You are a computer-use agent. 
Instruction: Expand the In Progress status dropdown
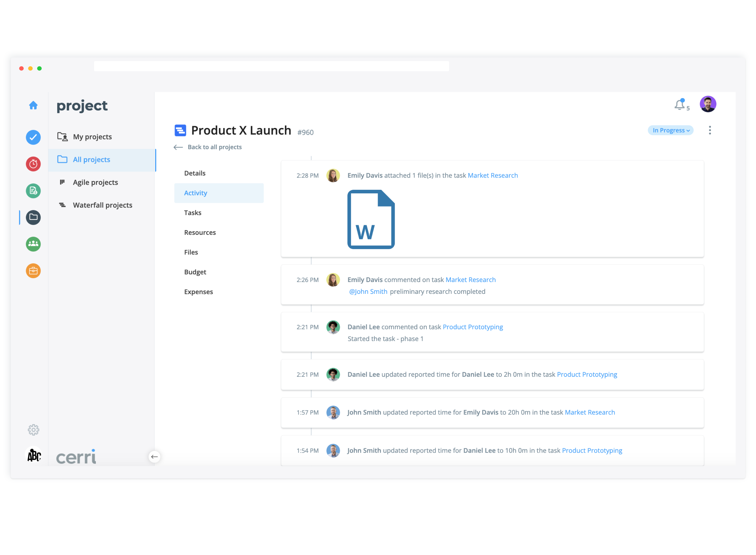pyautogui.click(x=670, y=130)
